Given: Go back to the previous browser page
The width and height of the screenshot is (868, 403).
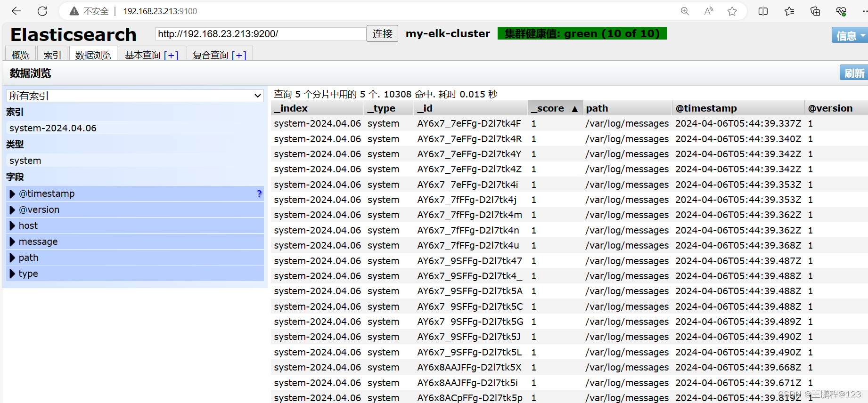Looking at the screenshot, I should click(x=16, y=11).
